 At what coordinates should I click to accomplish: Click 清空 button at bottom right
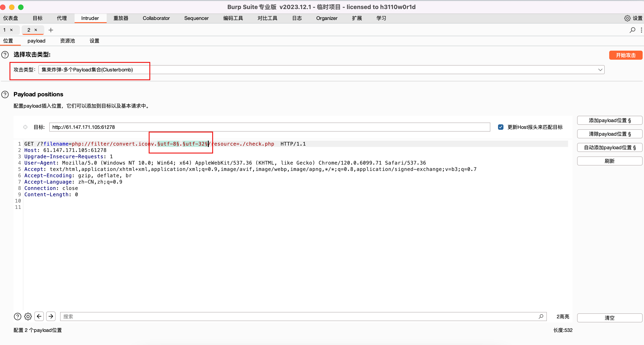click(x=609, y=317)
